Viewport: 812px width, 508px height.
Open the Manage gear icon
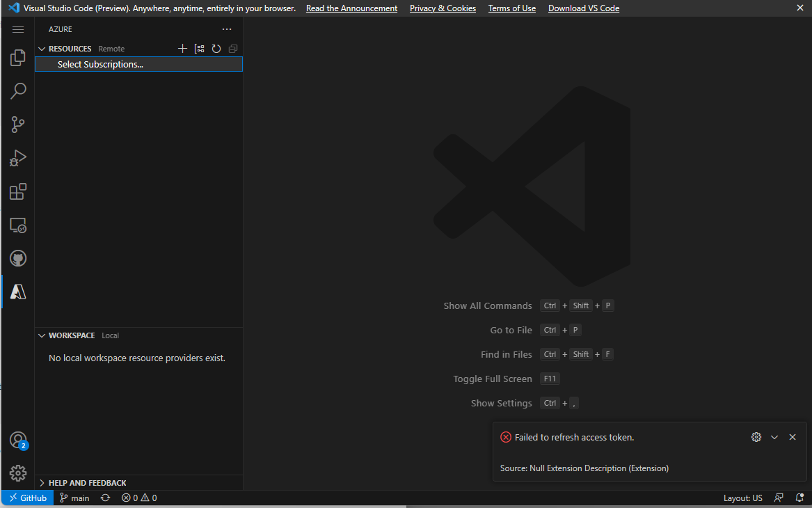18,473
